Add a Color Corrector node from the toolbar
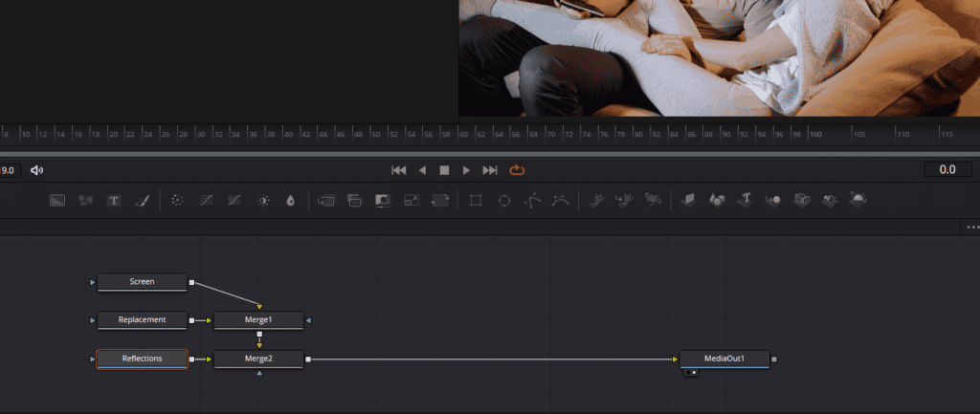 pos(177,201)
